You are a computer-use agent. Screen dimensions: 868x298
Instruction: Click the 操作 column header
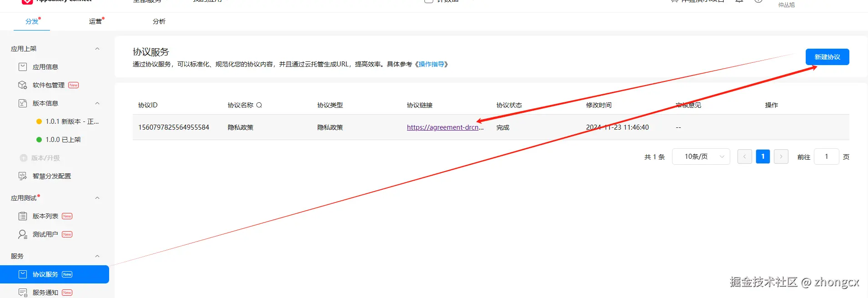(x=772, y=105)
